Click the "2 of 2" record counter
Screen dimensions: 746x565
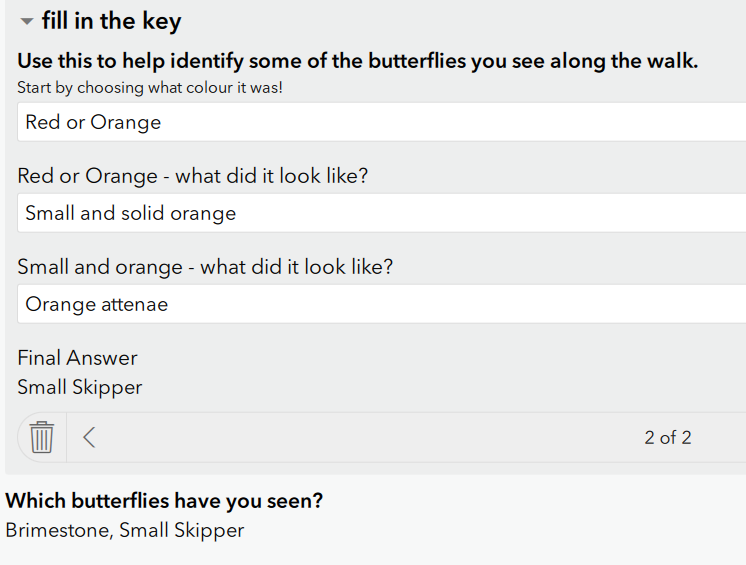coord(667,437)
